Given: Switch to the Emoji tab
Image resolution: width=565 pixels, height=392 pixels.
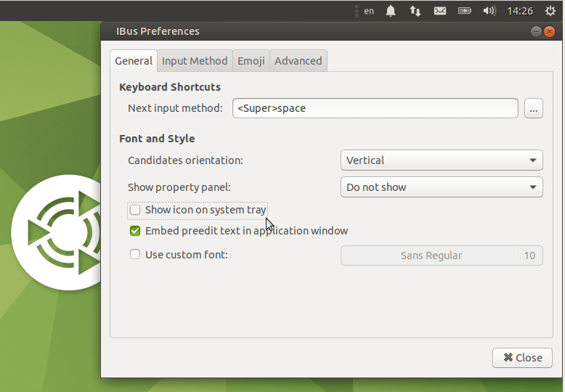Looking at the screenshot, I should click(x=251, y=61).
